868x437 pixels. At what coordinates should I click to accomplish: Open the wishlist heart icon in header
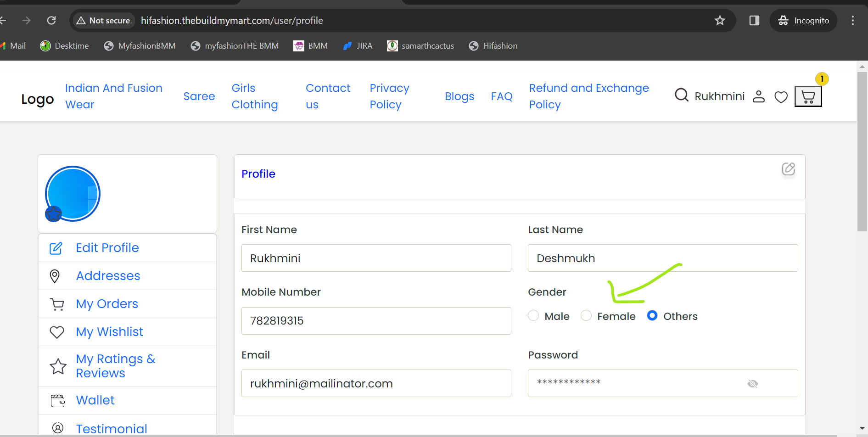pyautogui.click(x=781, y=97)
